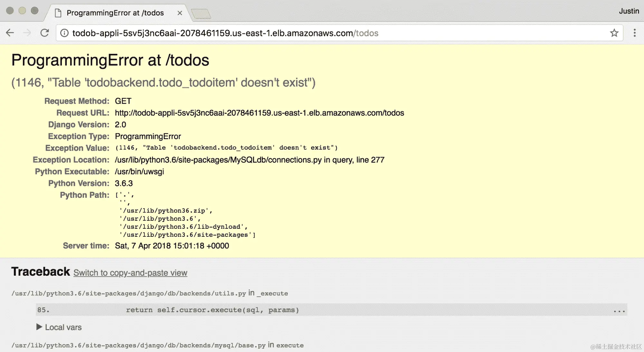The image size is (644, 352).
Task: Open a new tab
Action: point(201,14)
